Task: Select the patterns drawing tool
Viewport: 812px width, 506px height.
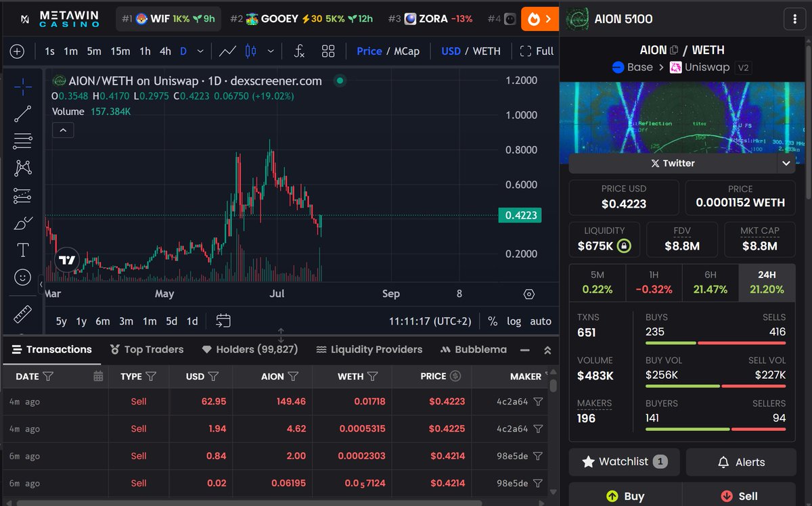Action: 22,168
